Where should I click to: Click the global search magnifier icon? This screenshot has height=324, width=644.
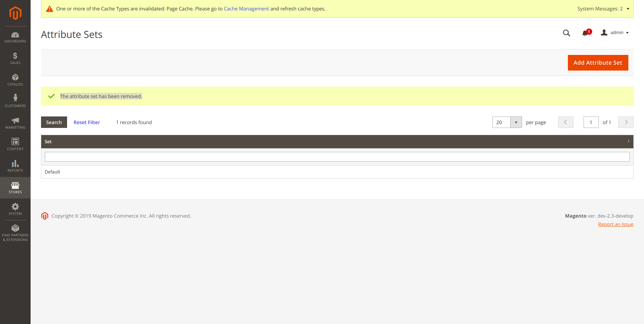coord(566,33)
